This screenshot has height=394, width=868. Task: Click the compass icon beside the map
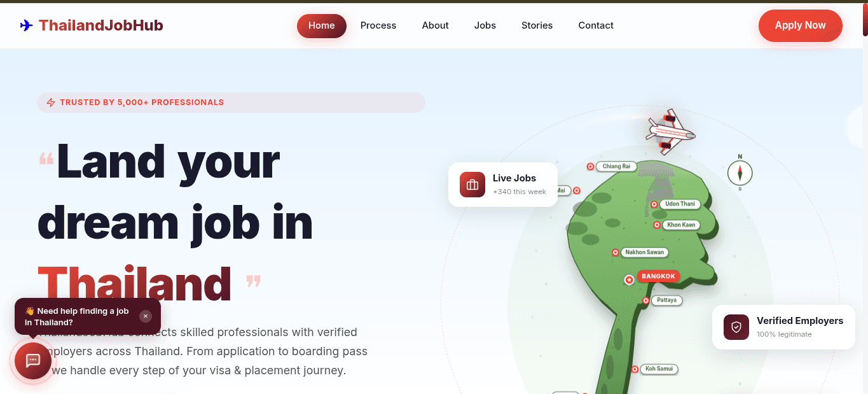[740, 172]
